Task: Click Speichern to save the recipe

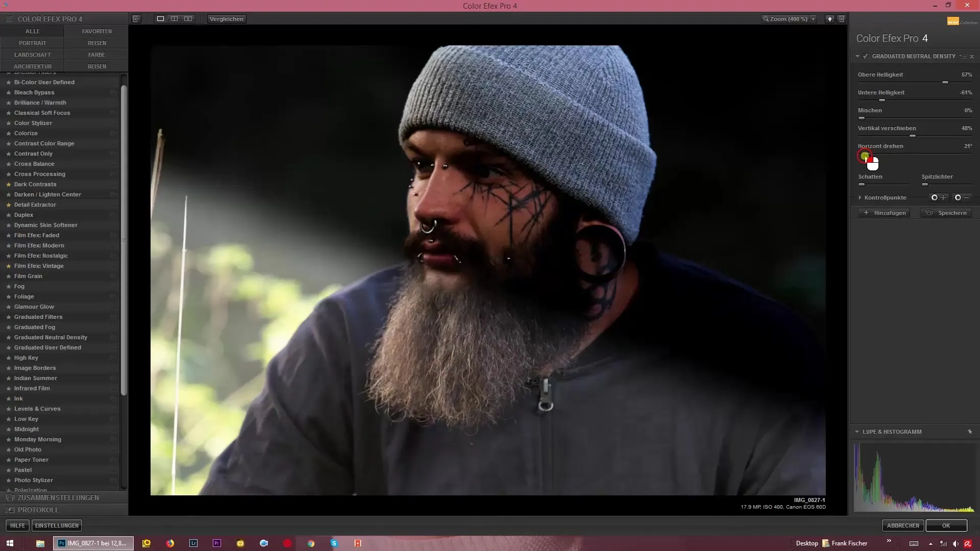Action: (947, 213)
